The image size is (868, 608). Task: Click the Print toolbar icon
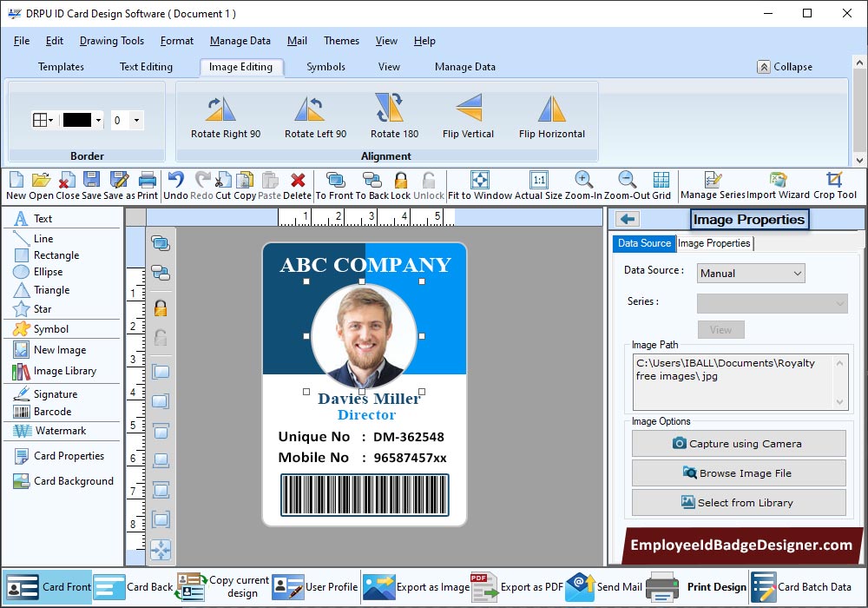[148, 180]
